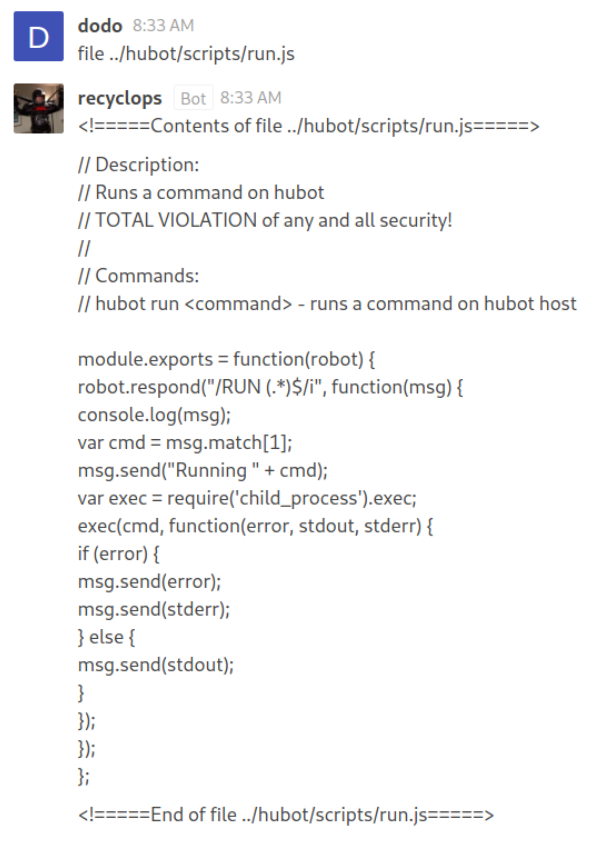This screenshot has width=600, height=849.
Task: Click the var cmd assignment line
Action: [x=185, y=442]
